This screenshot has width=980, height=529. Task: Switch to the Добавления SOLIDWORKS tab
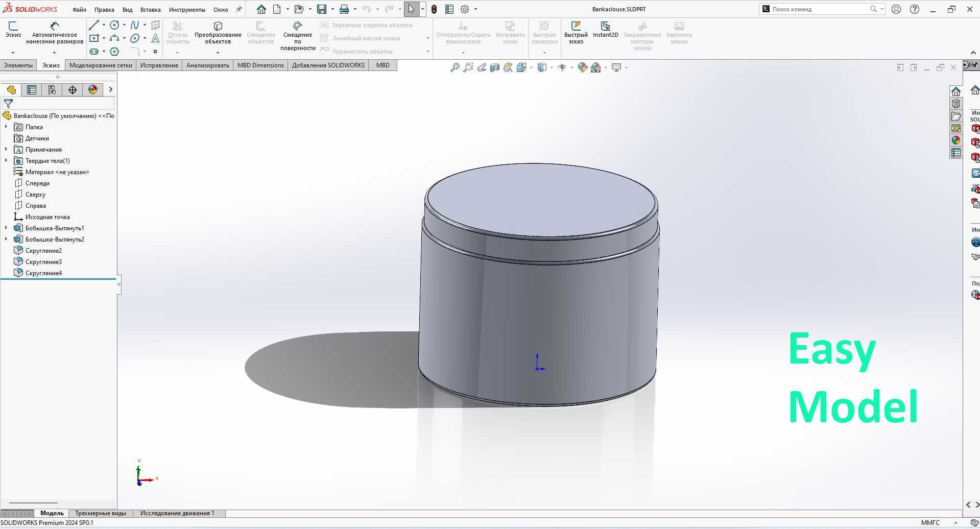click(328, 65)
